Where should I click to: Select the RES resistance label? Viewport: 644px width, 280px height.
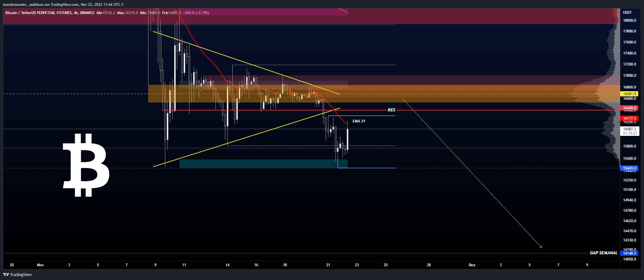391,110
